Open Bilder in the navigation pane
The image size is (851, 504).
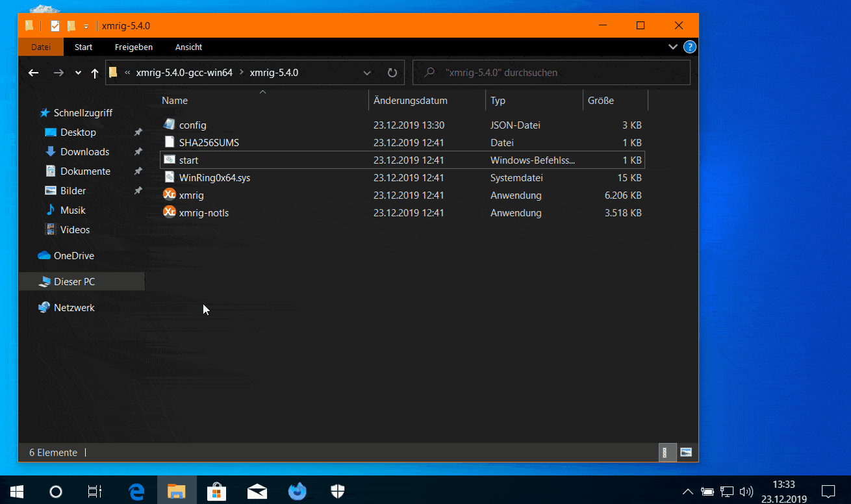pyautogui.click(x=73, y=190)
